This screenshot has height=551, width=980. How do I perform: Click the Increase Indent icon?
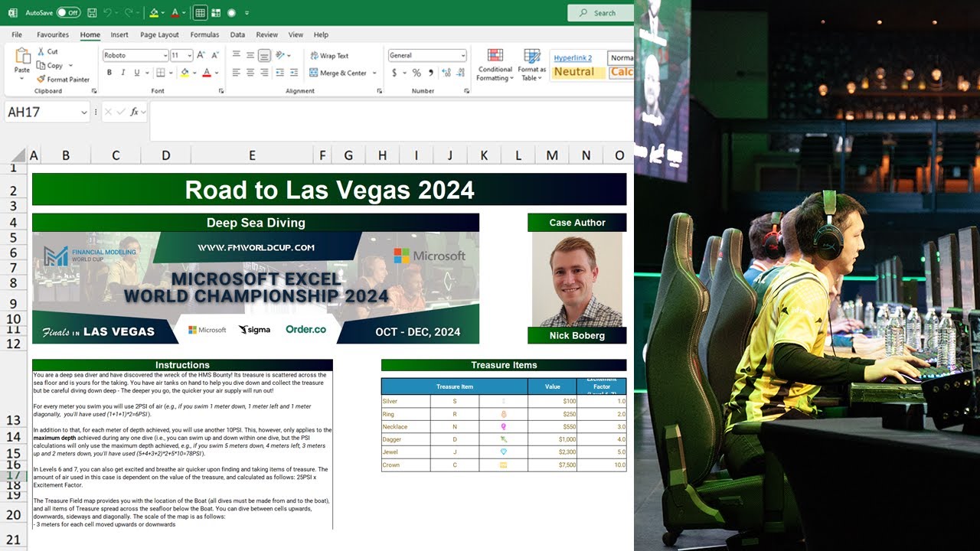click(x=294, y=73)
